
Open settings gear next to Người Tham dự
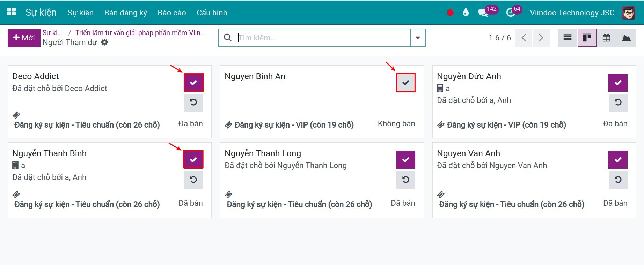point(104,42)
